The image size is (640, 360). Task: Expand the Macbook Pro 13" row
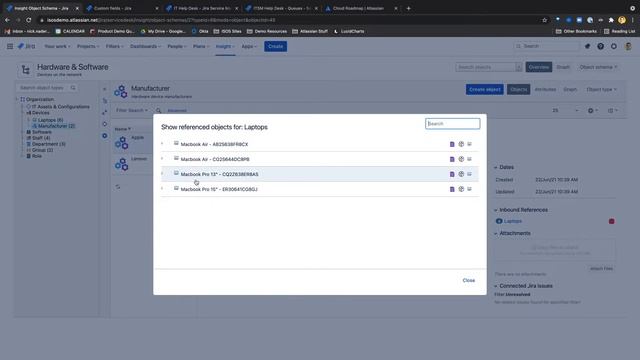(162, 174)
